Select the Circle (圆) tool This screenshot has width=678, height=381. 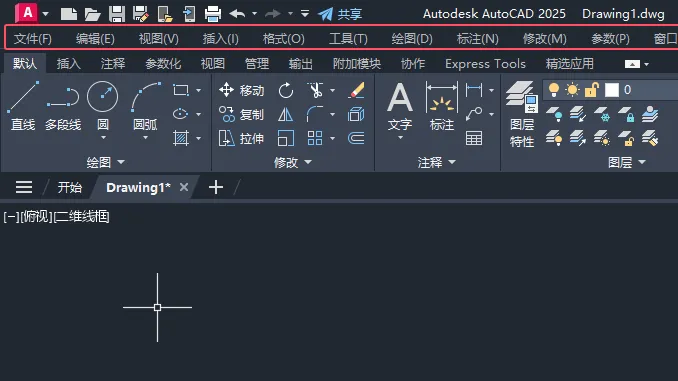point(102,106)
